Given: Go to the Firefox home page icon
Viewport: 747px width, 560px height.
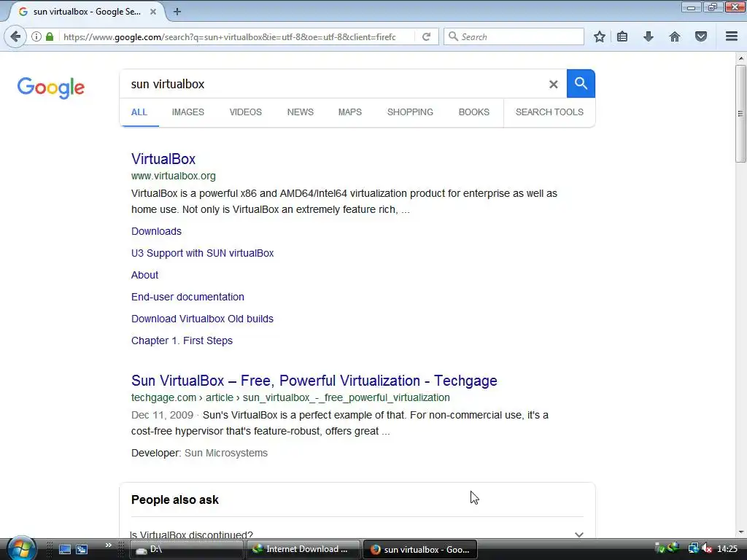Looking at the screenshot, I should (675, 36).
